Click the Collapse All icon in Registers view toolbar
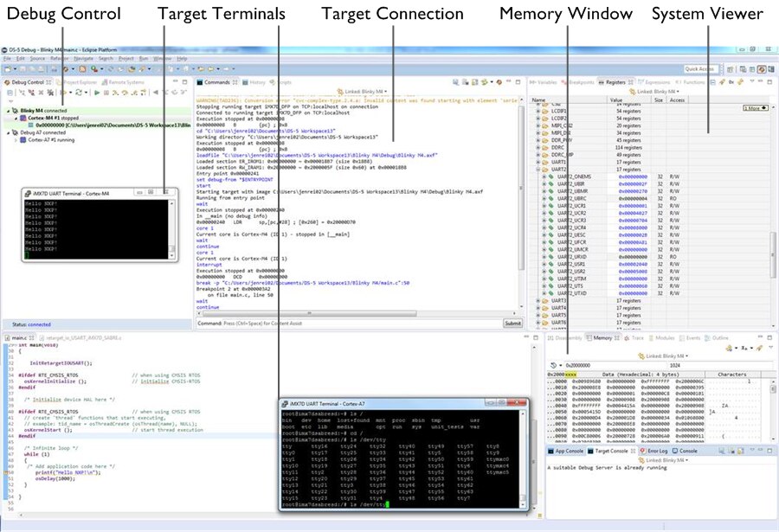 [x=712, y=82]
